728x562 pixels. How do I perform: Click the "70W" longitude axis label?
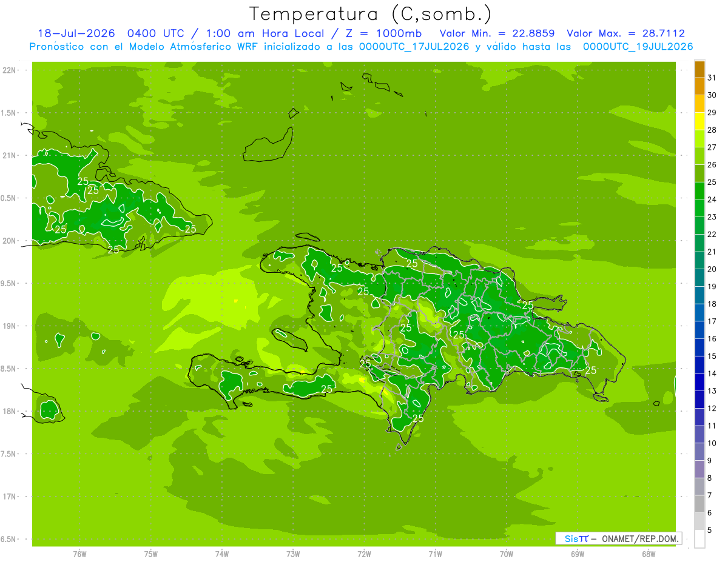507,554
